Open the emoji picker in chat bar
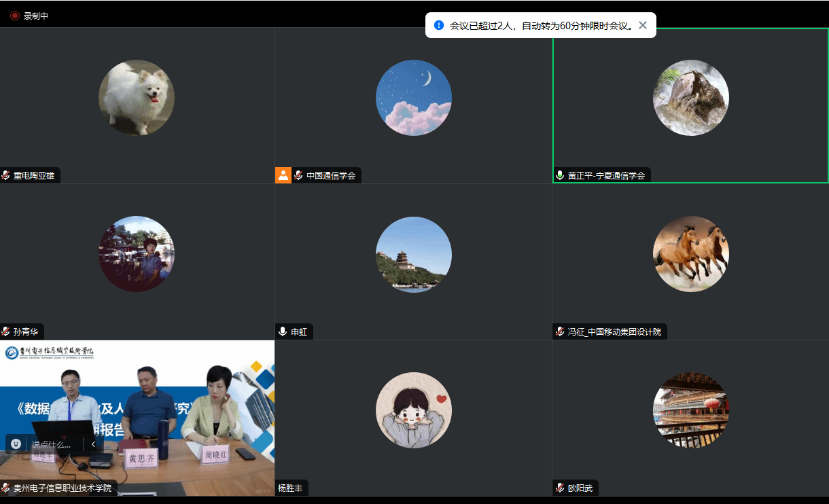Viewport: 829px width, 504px height. (16, 444)
